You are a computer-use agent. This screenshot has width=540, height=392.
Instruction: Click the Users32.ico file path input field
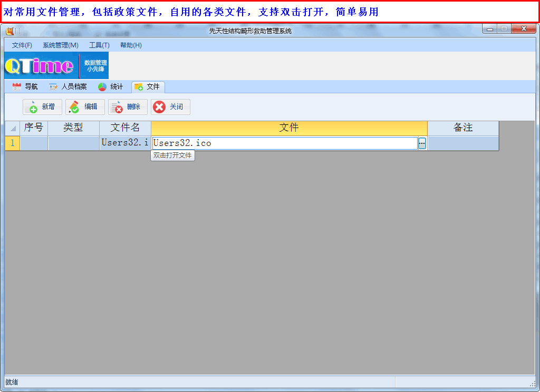285,143
